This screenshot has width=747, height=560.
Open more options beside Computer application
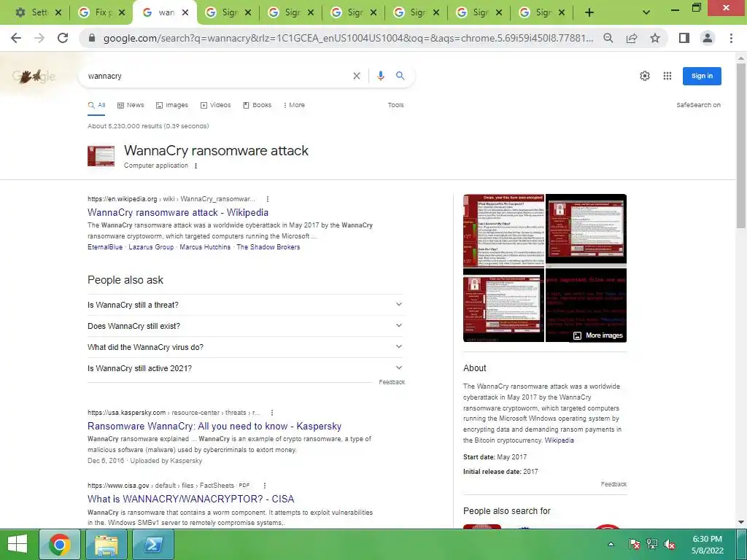coord(196,166)
